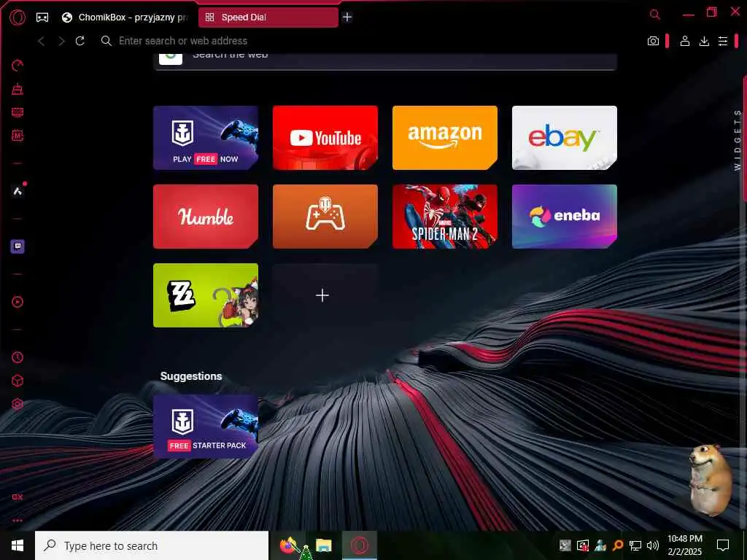This screenshot has height=560, width=747.
Task: Open the notification action center
Action: pos(723,545)
